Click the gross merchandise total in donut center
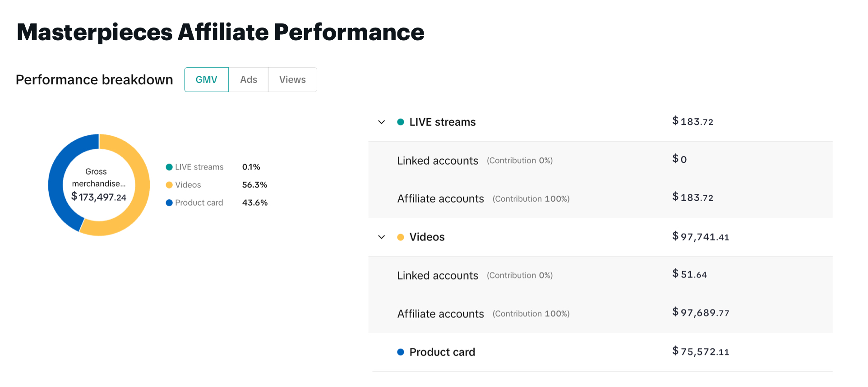 click(99, 197)
